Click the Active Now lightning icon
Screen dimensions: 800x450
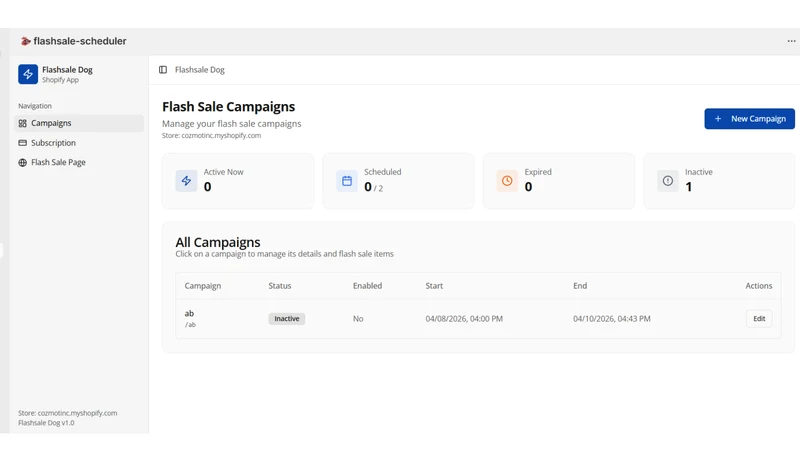coord(186,181)
